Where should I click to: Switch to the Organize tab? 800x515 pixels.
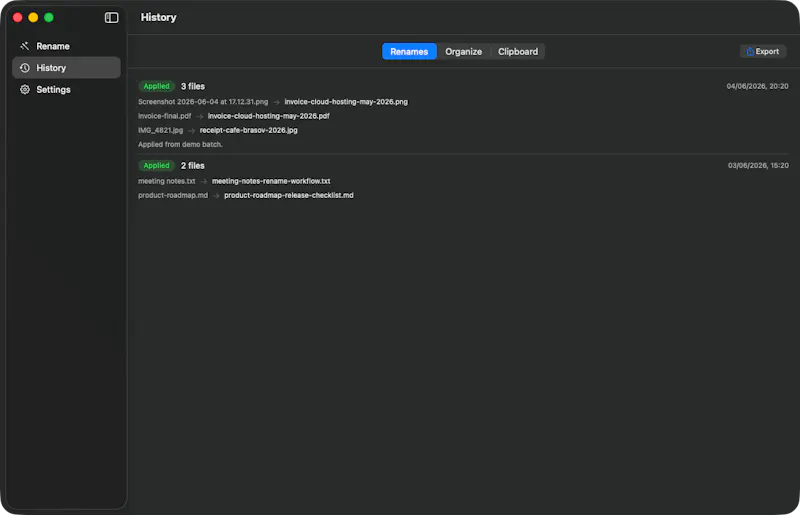coord(463,52)
